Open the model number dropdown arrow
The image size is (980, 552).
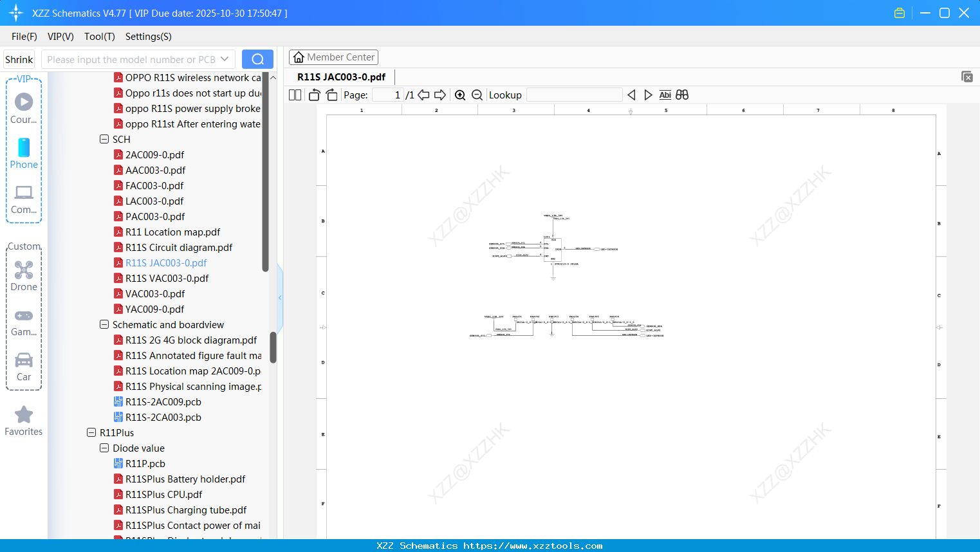(x=225, y=59)
